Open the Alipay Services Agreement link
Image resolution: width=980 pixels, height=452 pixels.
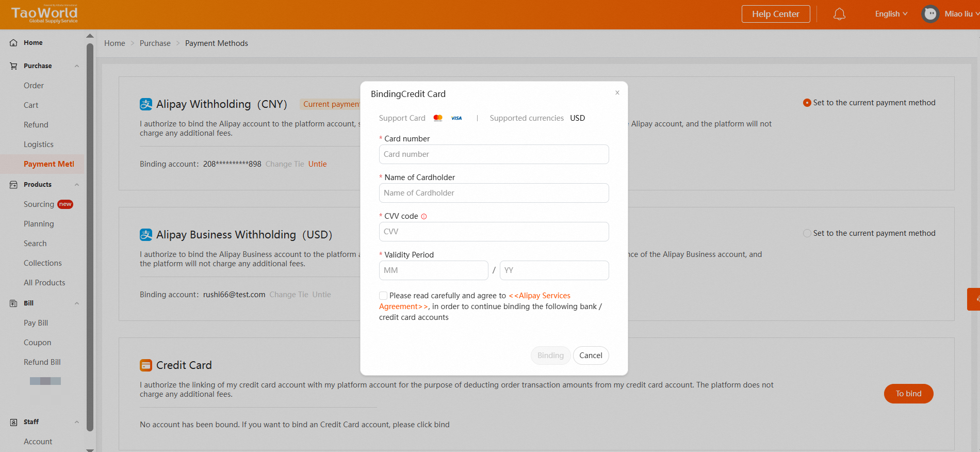(x=540, y=296)
